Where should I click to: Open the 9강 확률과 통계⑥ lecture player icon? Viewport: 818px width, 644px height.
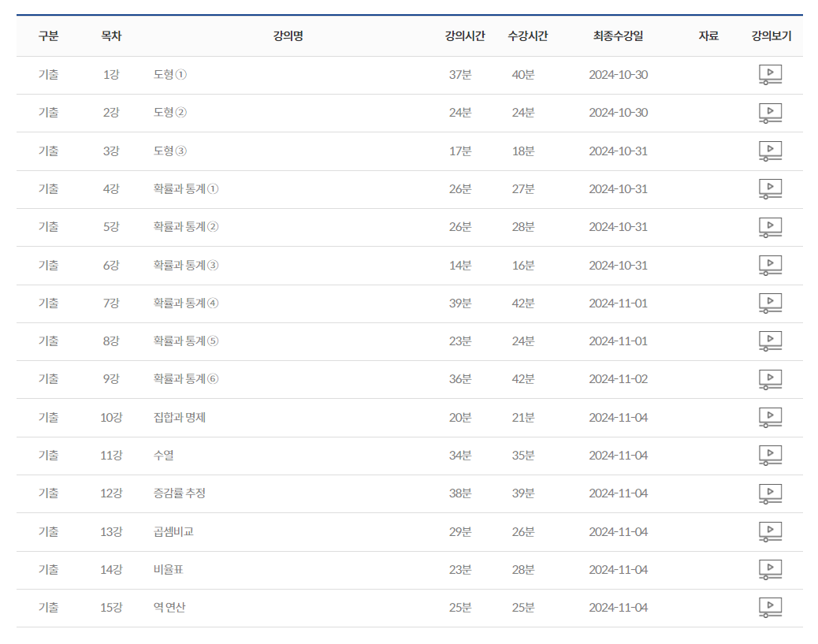770,379
